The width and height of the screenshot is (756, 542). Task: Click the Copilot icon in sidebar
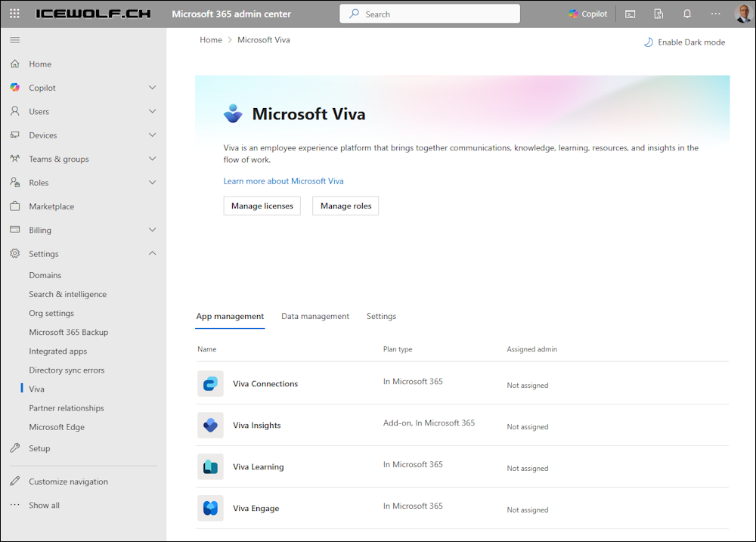click(x=15, y=87)
